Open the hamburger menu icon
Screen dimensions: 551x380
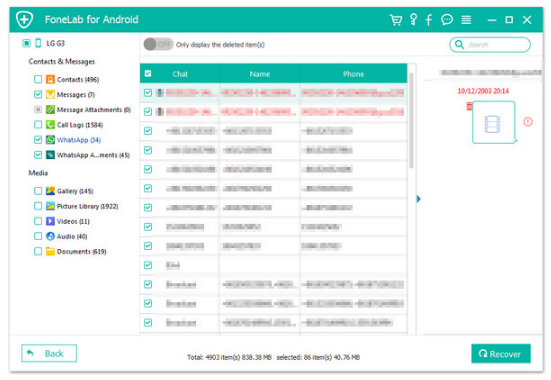pyautogui.click(x=466, y=20)
